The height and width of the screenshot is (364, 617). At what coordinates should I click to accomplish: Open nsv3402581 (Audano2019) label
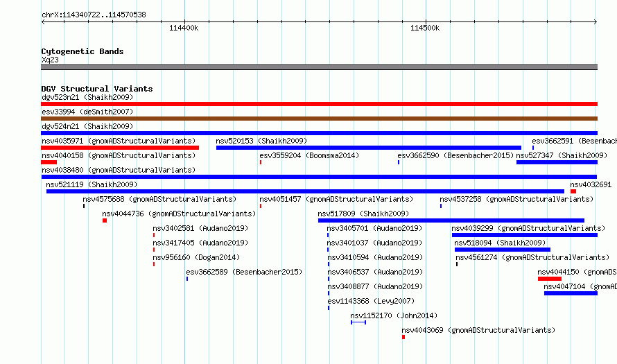tap(200, 228)
